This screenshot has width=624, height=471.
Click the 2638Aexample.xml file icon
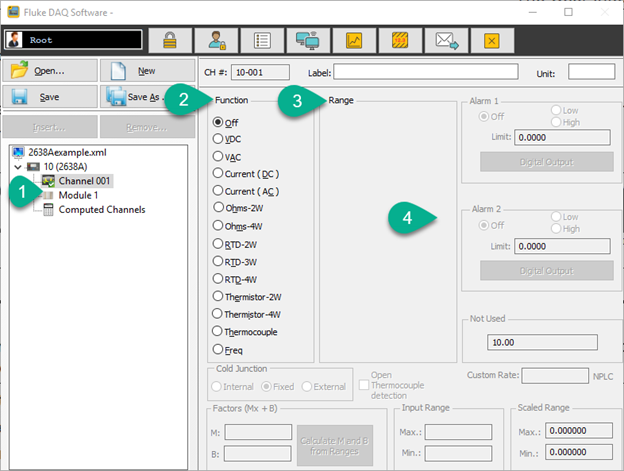coord(18,152)
